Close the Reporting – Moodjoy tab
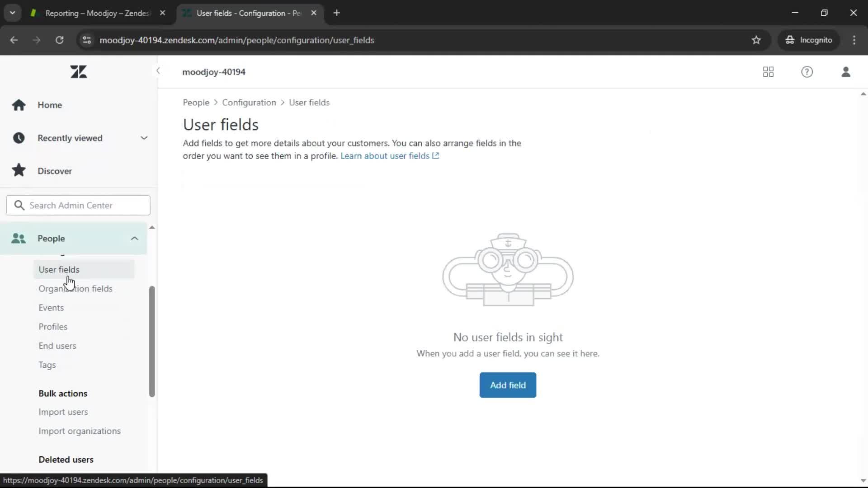This screenshot has height=488, width=868. pos(163,13)
